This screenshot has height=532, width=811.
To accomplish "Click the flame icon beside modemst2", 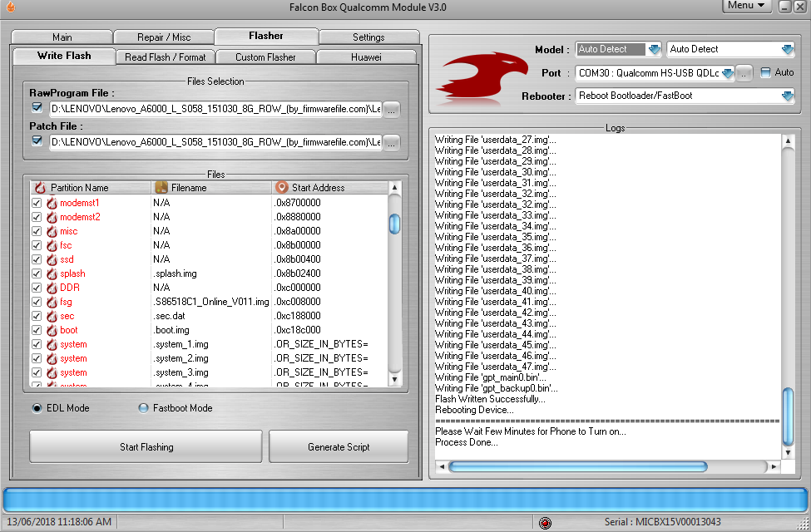I will point(52,217).
